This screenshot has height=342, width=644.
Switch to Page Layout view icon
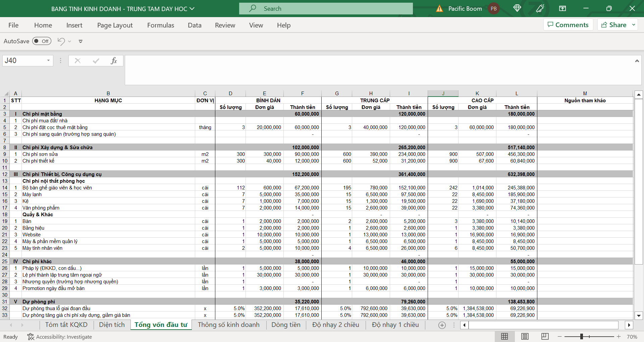tap(525, 336)
